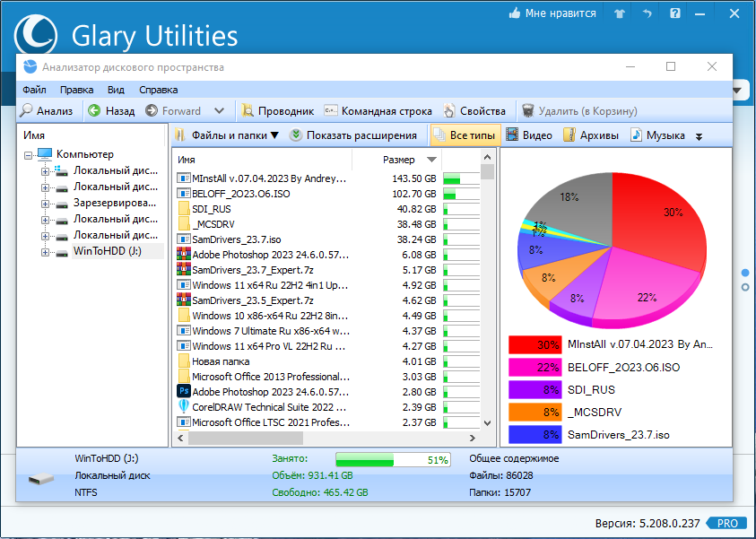The image size is (756, 539).
Task: Open the history dropdown next to Forward
Action: (219, 111)
